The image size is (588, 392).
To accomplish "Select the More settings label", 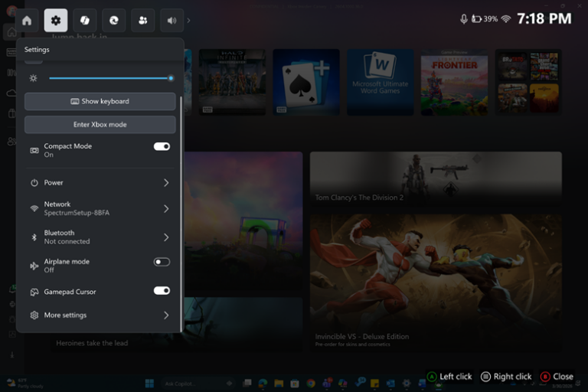I will [x=65, y=315].
